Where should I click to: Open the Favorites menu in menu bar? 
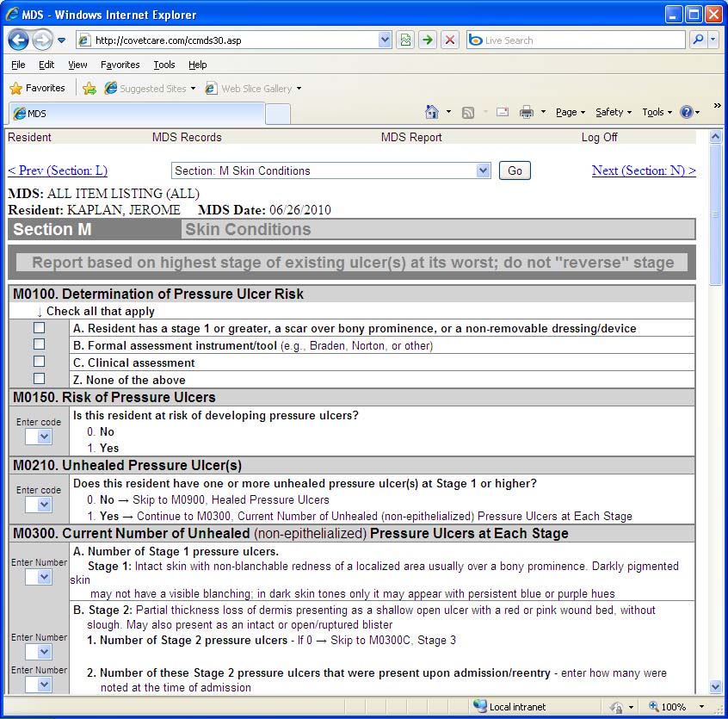(120, 65)
